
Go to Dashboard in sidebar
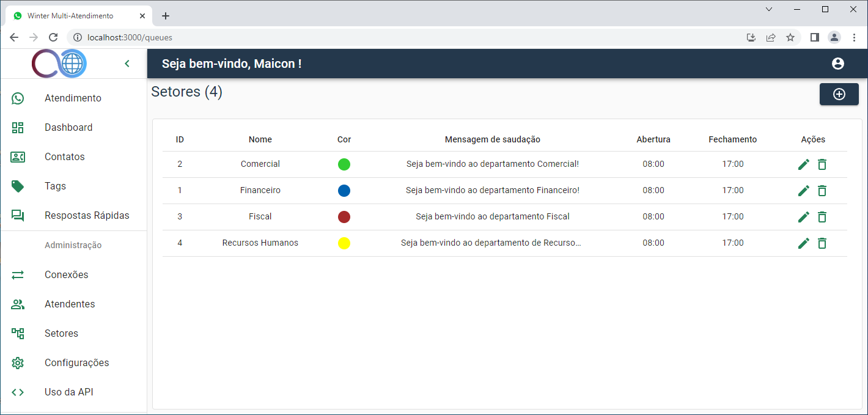coord(68,128)
